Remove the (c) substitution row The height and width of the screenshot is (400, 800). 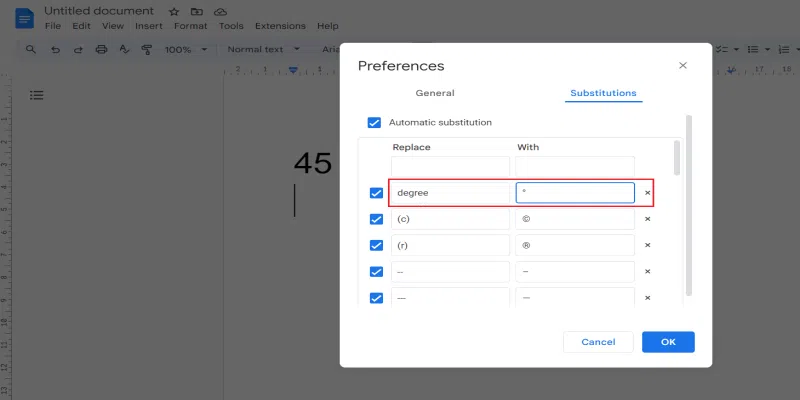pos(647,219)
